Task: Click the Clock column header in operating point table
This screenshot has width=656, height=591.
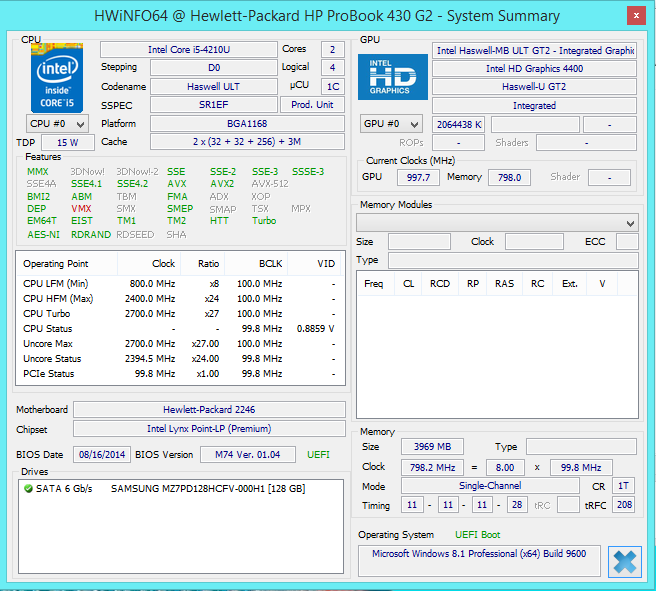Action: (x=149, y=264)
